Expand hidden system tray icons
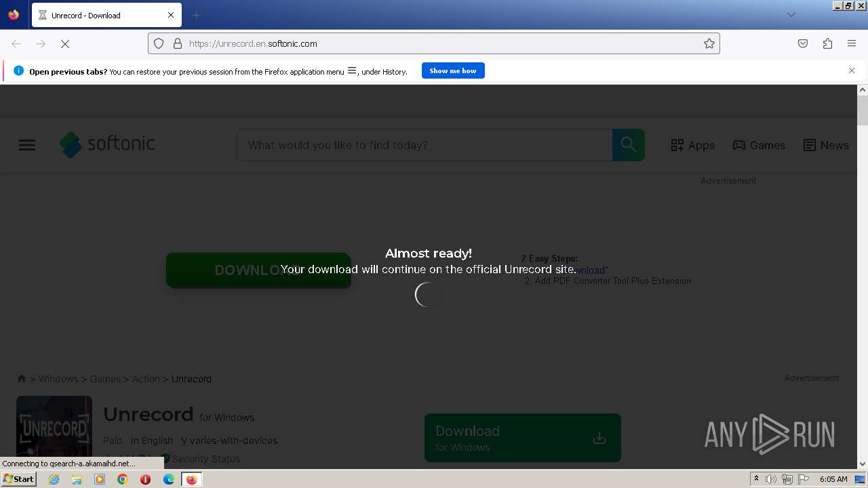This screenshot has height=488, width=868. (756, 479)
